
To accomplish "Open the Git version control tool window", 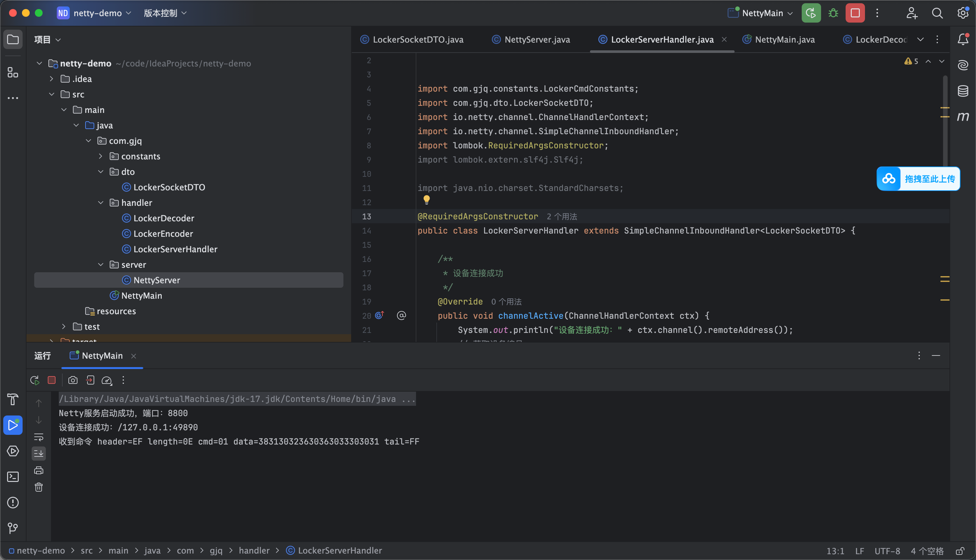I will pos(13,528).
